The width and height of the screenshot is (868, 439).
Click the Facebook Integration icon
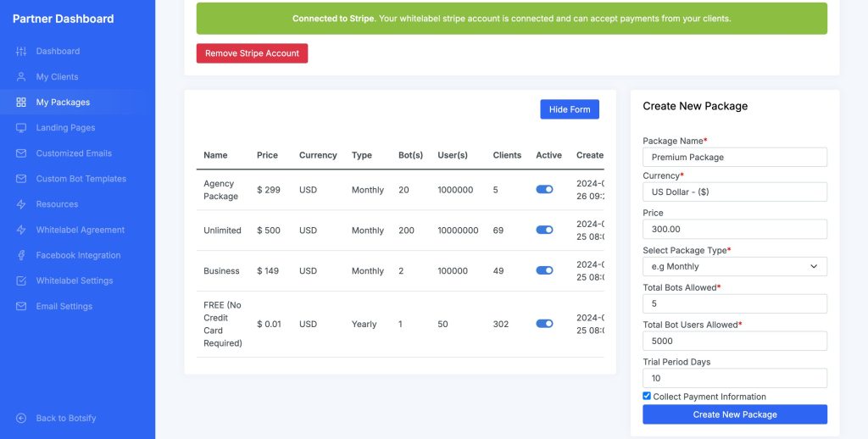click(x=21, y=255)
